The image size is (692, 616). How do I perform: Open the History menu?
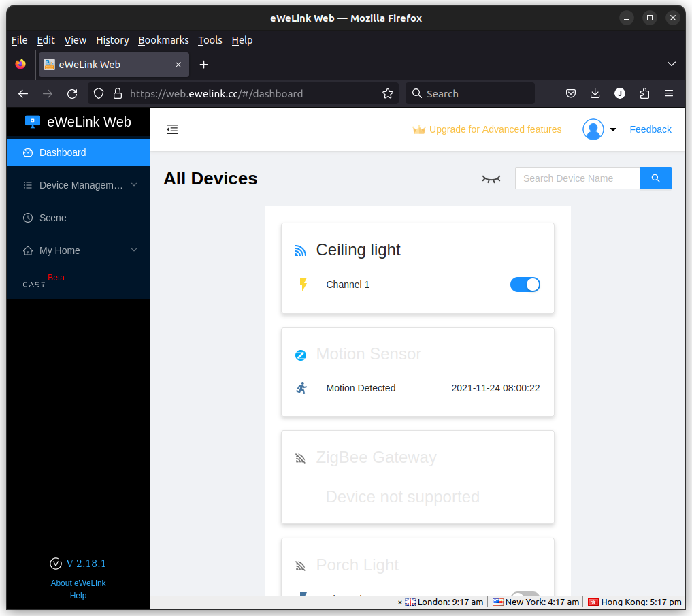tap(112, 40)
